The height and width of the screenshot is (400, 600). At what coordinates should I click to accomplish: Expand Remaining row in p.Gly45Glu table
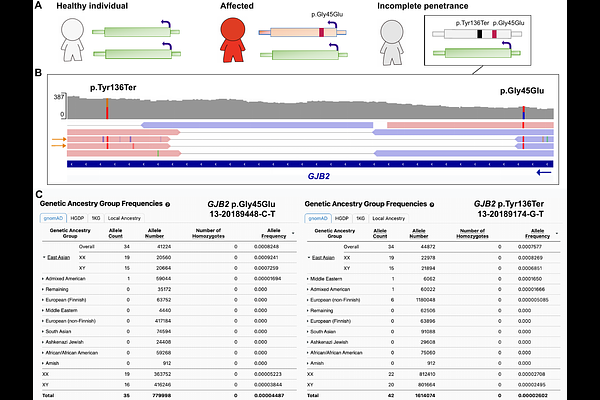click(x=43, y=289)
